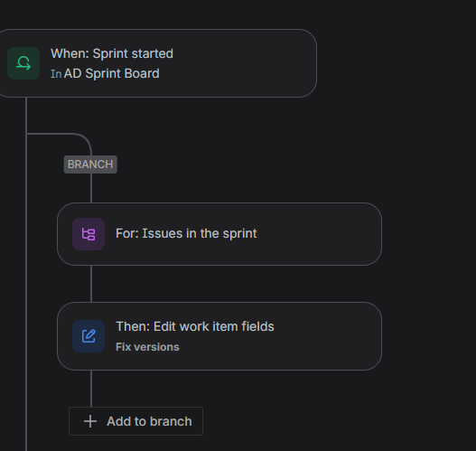Click the plus icon beside Add to branch

pos(90,421)
